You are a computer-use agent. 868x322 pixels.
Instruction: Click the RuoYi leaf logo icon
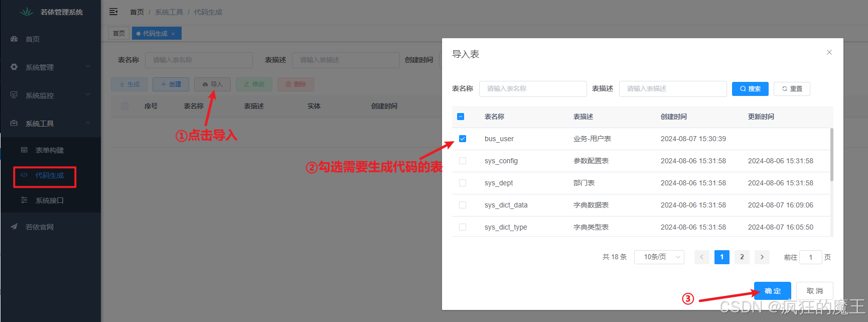(x=27, y=12)
